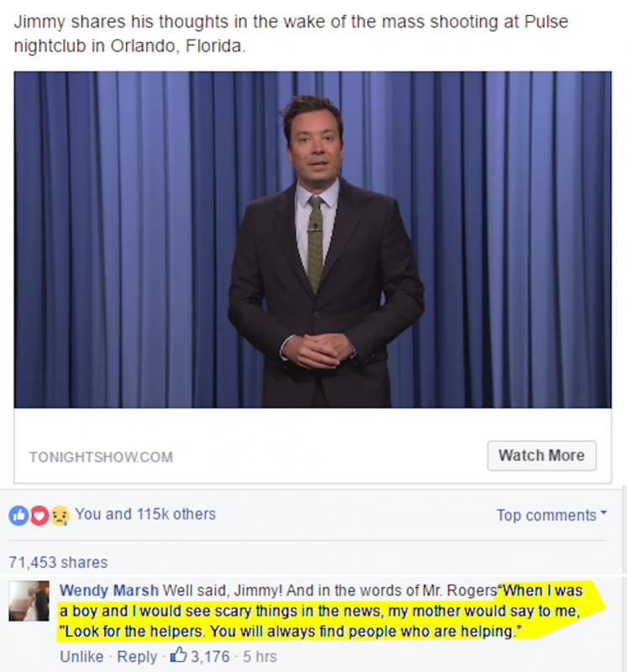Play the Jimmy monologue video thumbnail
The image size is (627, 672).
pos(312,239)
